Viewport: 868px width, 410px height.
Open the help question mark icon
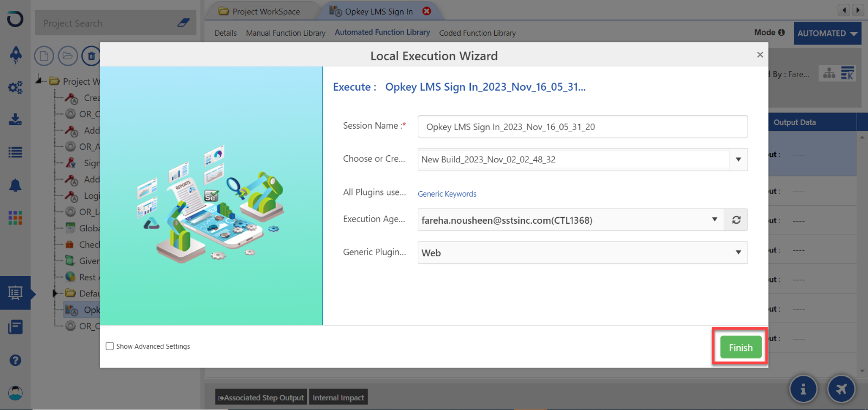coord(15,360)
